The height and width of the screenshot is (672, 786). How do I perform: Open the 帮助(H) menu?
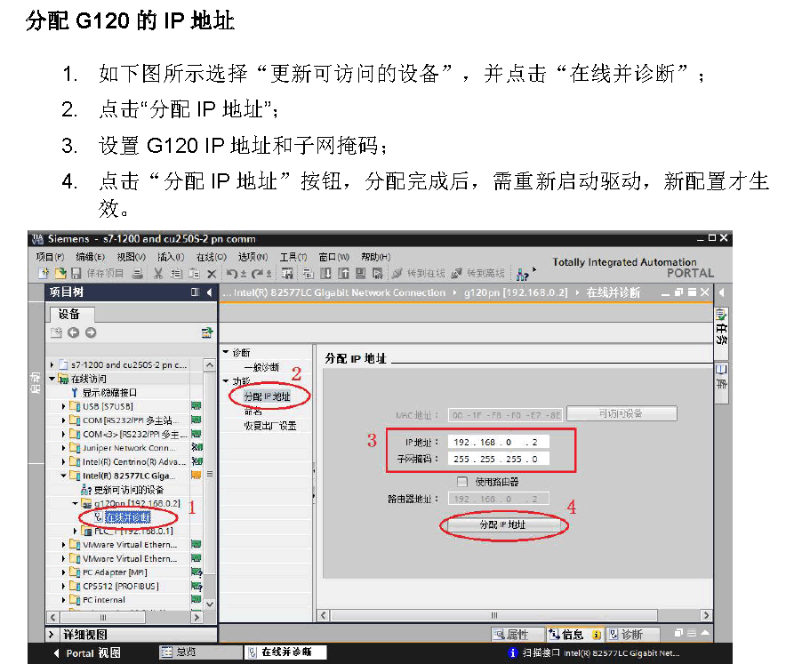click(x=375, y=257)
